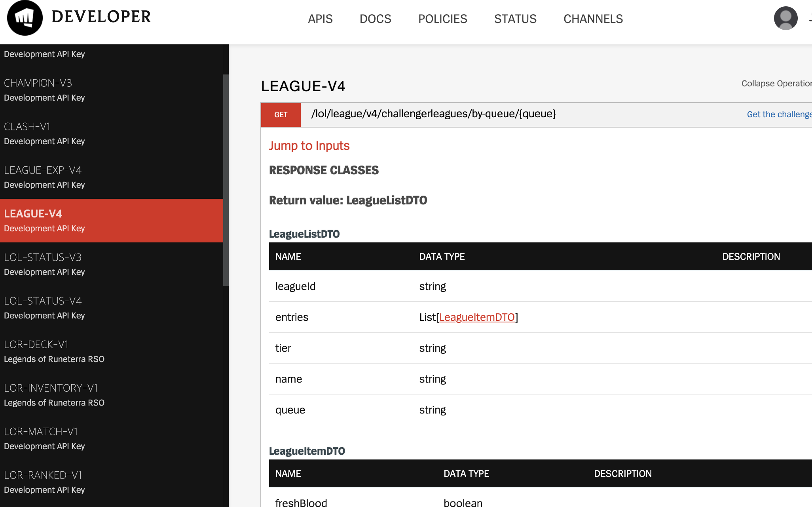Viewport: 812px width, 507px height.
Task: Open the LOR-DECK-V1 API
Action: (x=37, y=345)
